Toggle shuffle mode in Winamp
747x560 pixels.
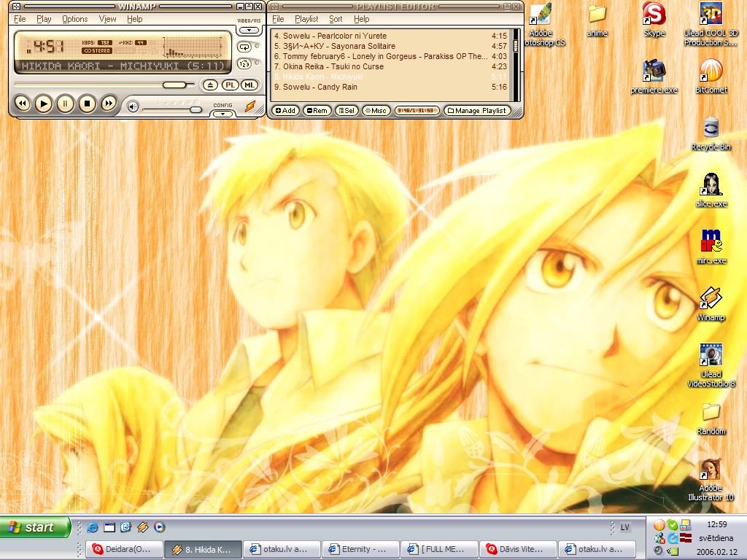pos(244,63)
